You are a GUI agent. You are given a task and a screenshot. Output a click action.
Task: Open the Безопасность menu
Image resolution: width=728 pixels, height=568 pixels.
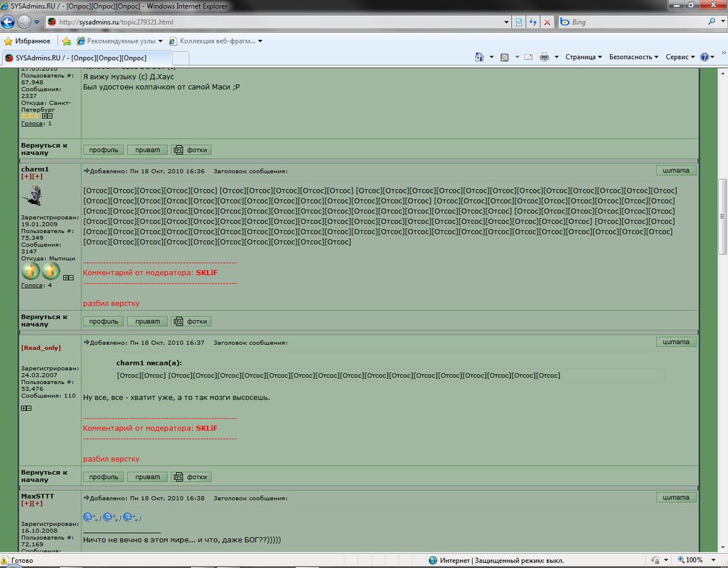(633, 57)
